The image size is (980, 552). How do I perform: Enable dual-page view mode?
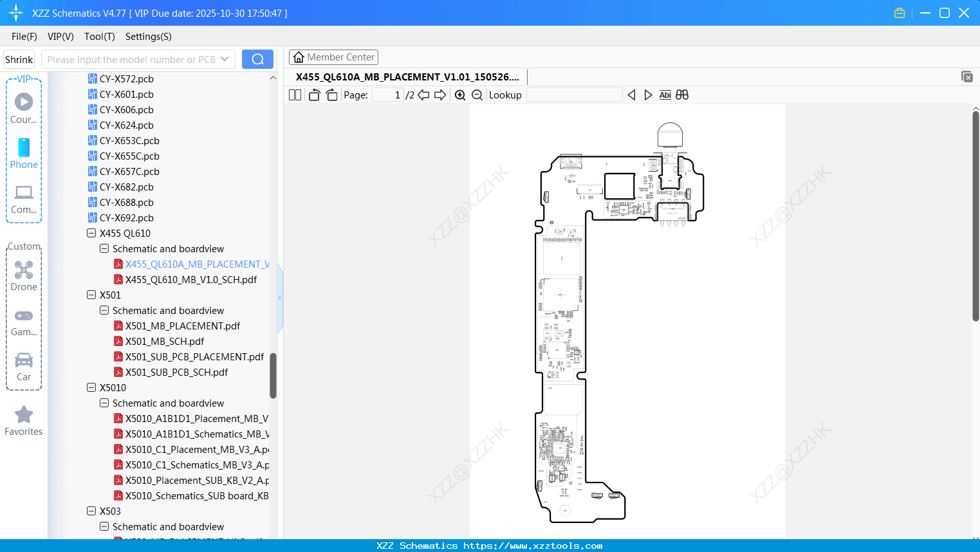pyautogui.click(x=295, y=95)
